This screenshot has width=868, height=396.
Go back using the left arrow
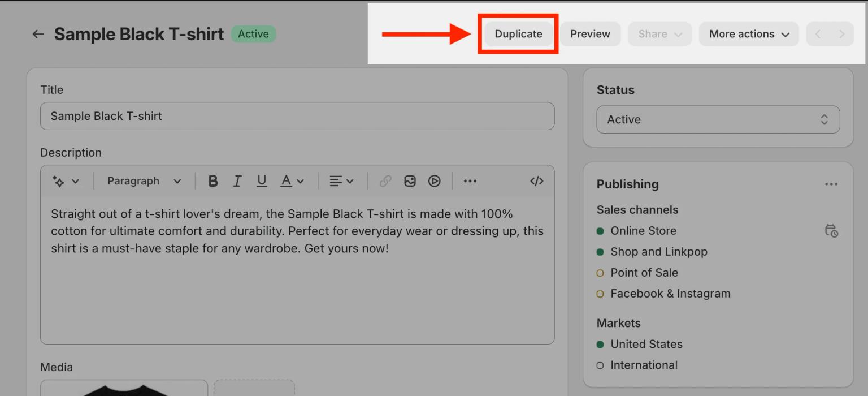pyautogui.click(x=38, y=34)
